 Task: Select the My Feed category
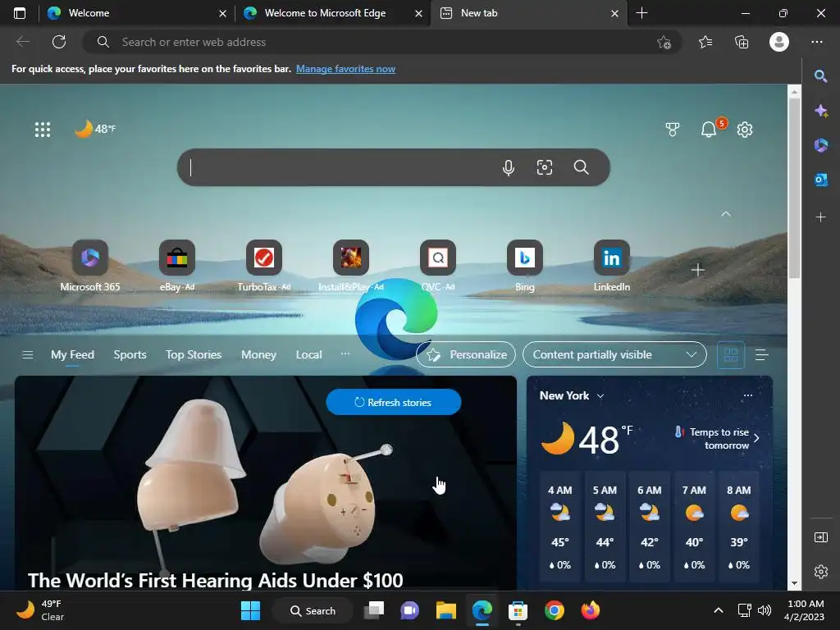tap(72, 354)
